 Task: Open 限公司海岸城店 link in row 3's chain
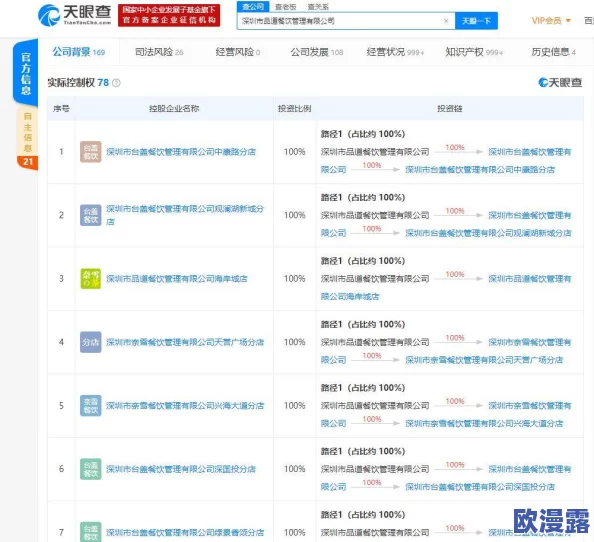point(350,297)
